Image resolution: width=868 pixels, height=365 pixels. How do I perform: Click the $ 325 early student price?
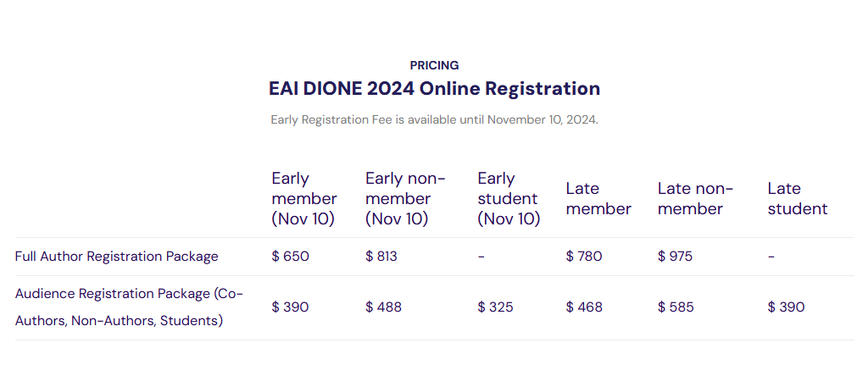[x=495, y=307]
